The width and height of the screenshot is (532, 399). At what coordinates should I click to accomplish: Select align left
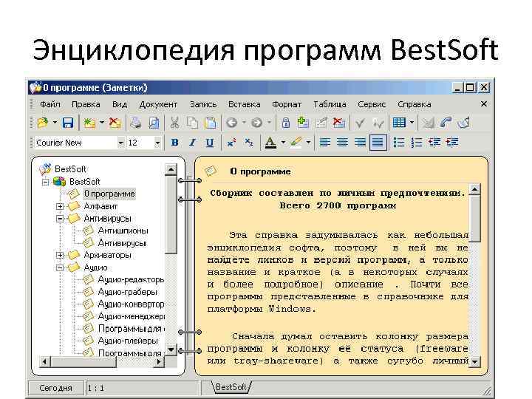coord(324,143)
